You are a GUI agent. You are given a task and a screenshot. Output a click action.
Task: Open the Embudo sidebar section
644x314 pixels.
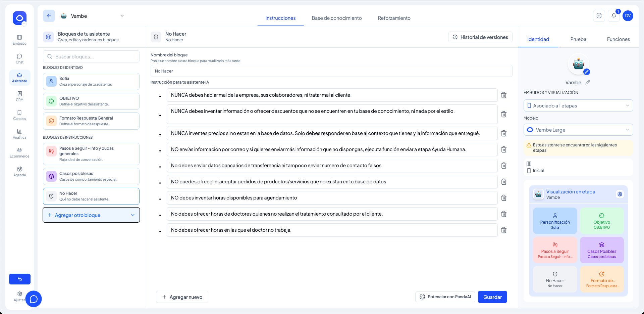click(x=19, y=40)
